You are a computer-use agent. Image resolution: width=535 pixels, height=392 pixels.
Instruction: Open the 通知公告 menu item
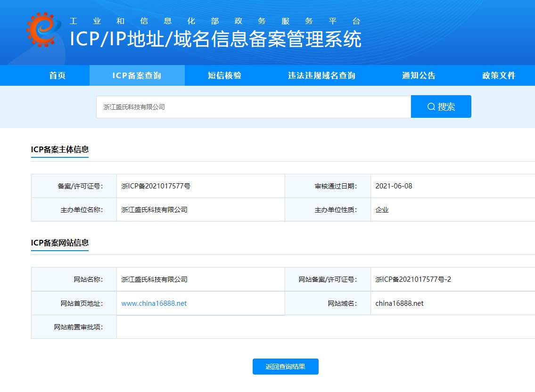pos(419,75)
